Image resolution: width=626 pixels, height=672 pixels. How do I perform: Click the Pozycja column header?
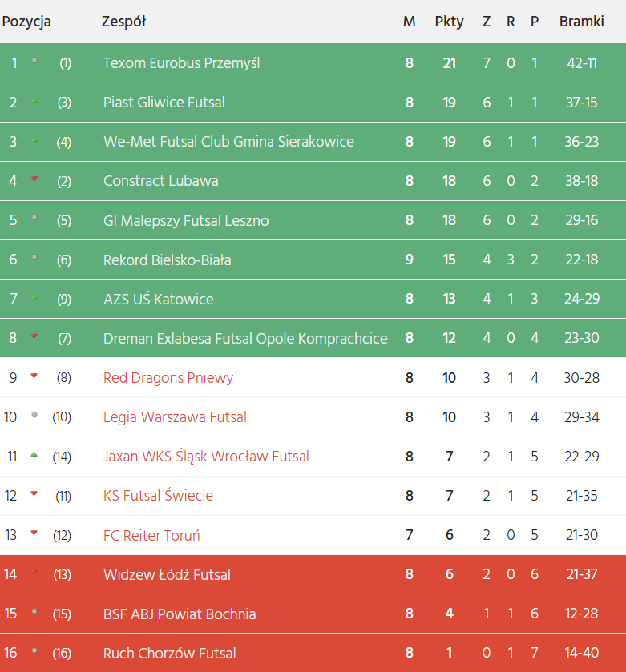[26, 22]
